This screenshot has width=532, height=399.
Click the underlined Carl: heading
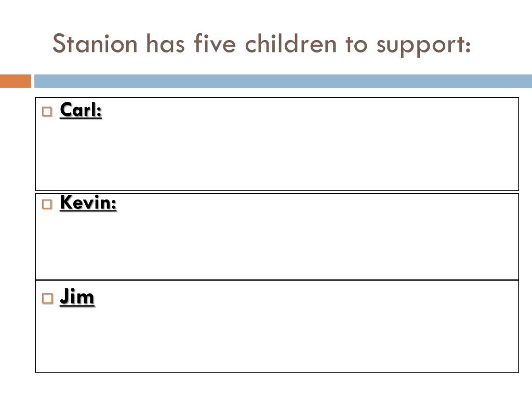pyautogui.click(x=81, y=110)
